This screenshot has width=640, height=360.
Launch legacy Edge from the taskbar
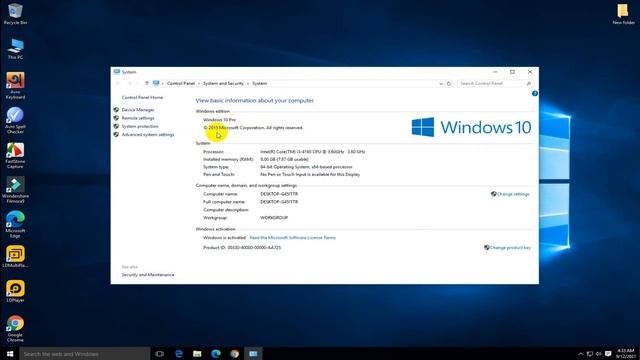click(x=179, y=353)
